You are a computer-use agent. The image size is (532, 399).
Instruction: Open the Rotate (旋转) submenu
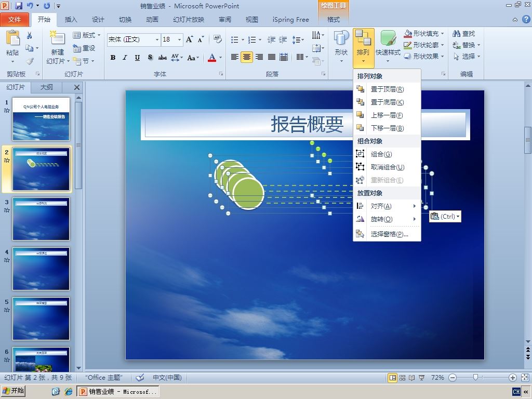pyautogui.click(x=387, y=219)
